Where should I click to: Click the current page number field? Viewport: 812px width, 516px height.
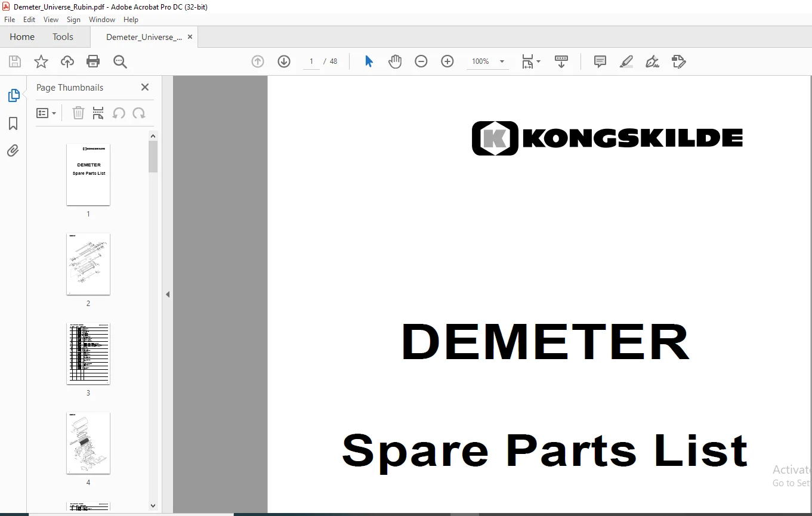(311, 61)
